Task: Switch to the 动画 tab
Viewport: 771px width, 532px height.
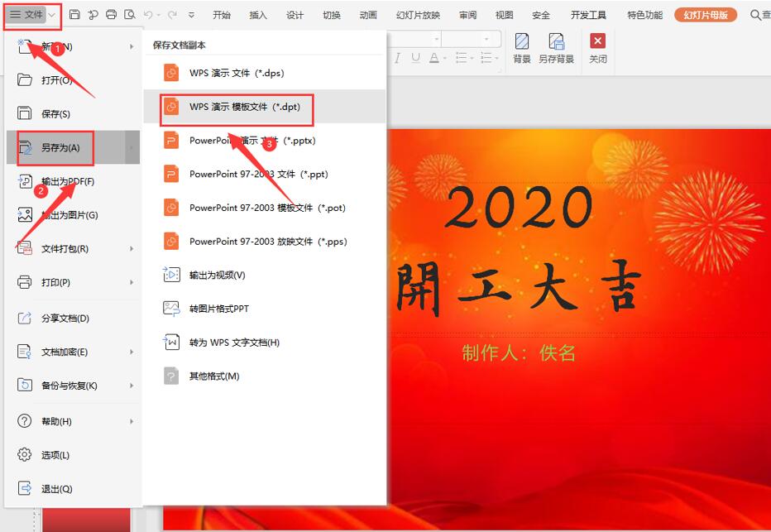Action: point(368,15)
